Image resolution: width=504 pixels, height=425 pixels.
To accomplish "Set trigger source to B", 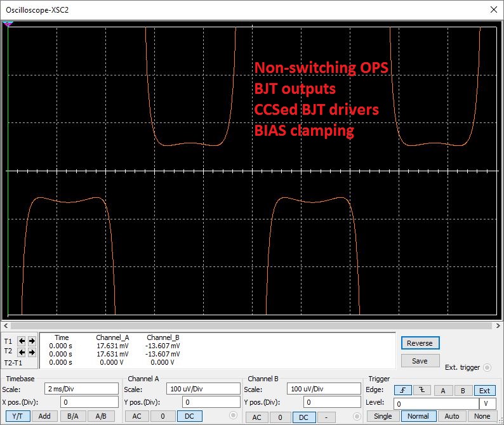I will [463, 391].
